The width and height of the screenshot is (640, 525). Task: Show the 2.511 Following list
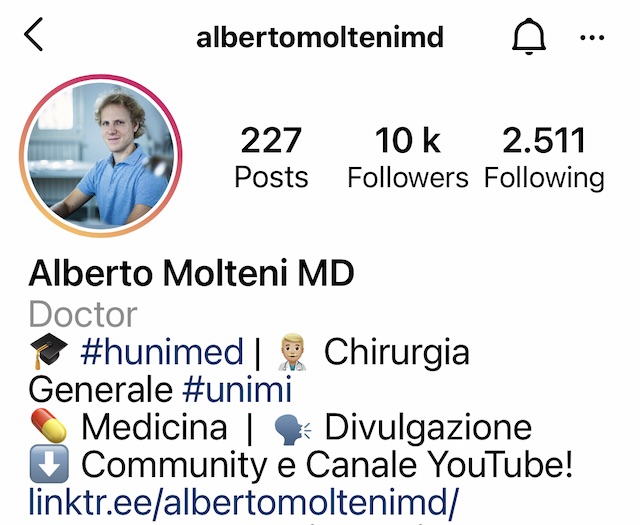click(544, 157)
